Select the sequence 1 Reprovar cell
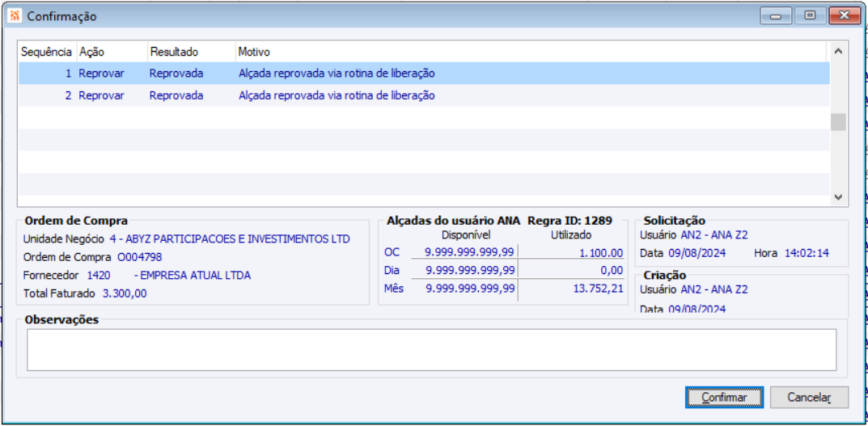 click(x=102, y=73)
